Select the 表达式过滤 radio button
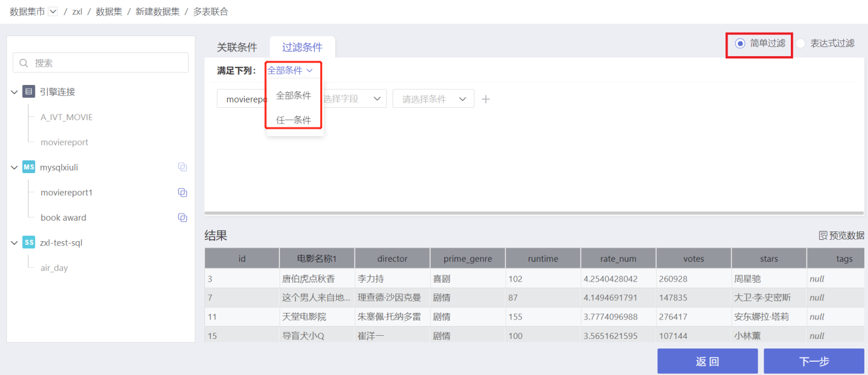Viewport: 868px width, 375px height. tap(800, 43)
